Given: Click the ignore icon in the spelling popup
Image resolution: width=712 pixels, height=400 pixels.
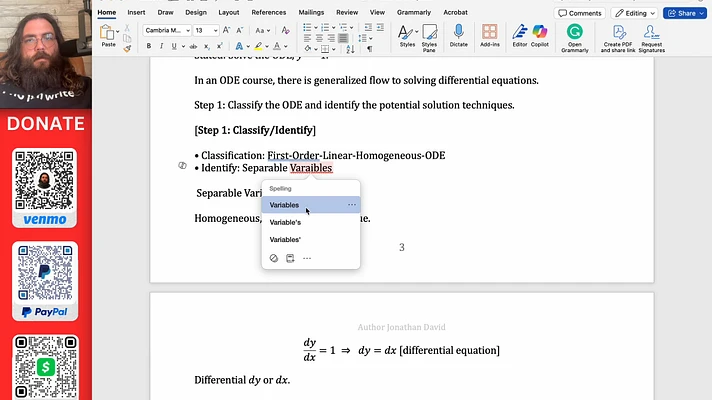Looking at the screenshot, I should [x=273, y=258].
